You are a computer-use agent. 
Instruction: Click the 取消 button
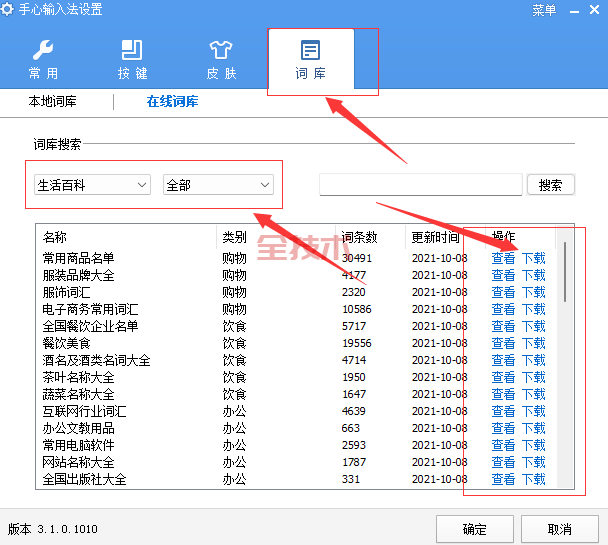tap(560, 529)
